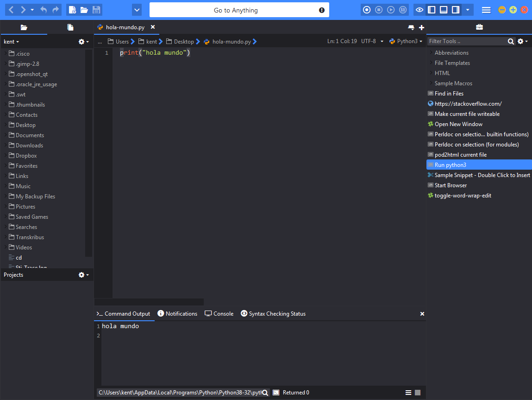This screenshot has height=400, width=532.
Task: Toggle focus mode with the eye icon
Action: click(419, 10)
